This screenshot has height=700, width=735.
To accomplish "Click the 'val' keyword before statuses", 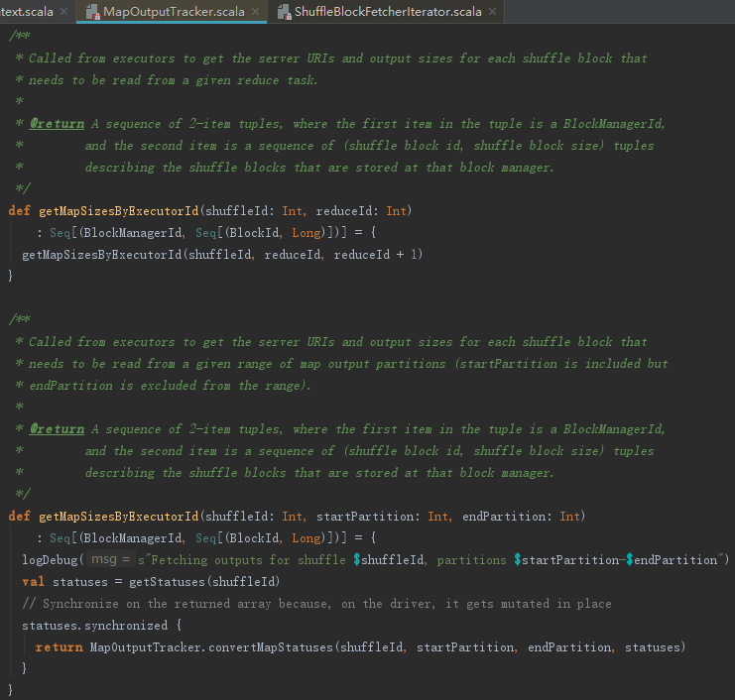I will click(34, 582).
